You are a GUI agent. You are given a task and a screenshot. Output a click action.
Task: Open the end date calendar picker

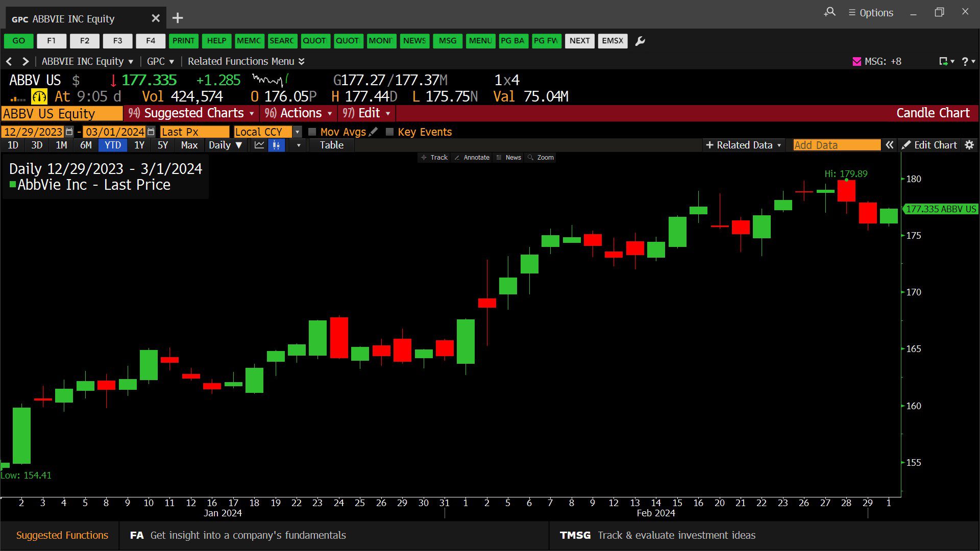[x=151, y=132]
